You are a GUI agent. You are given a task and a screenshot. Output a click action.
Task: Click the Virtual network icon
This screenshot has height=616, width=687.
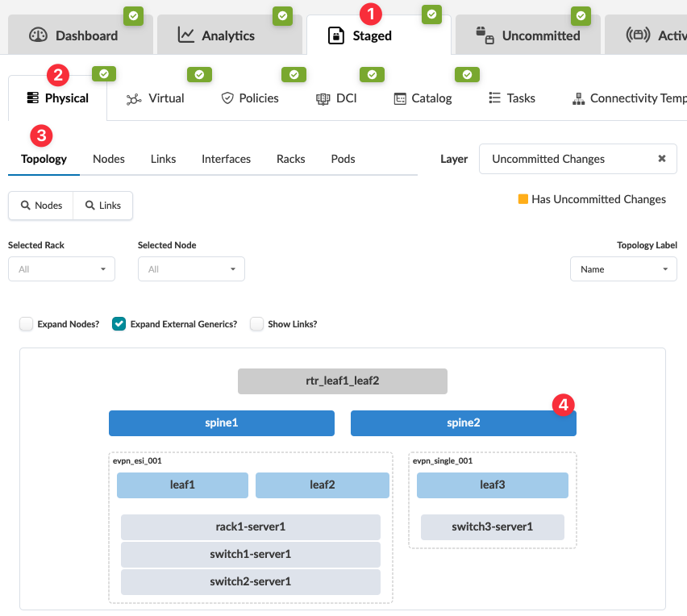pyautogui.click(x=134, y=99)
